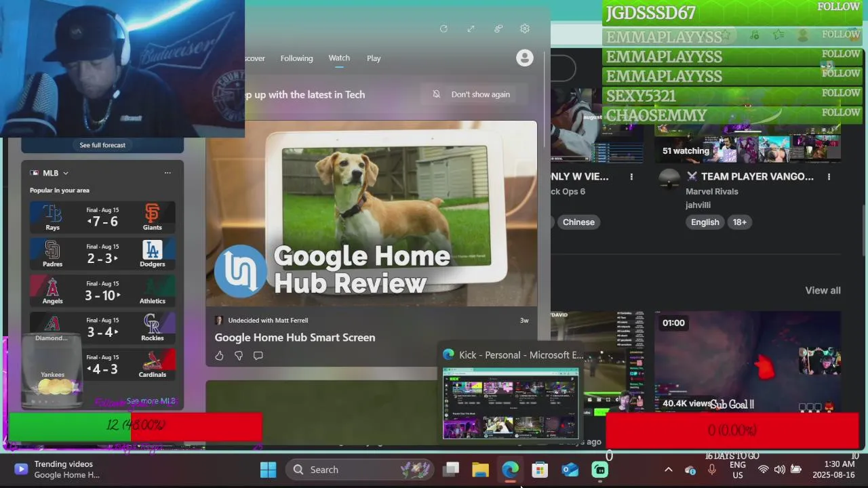Open Microsoft Store from the taskbar
868x488 pixels.
click(540, 469)
